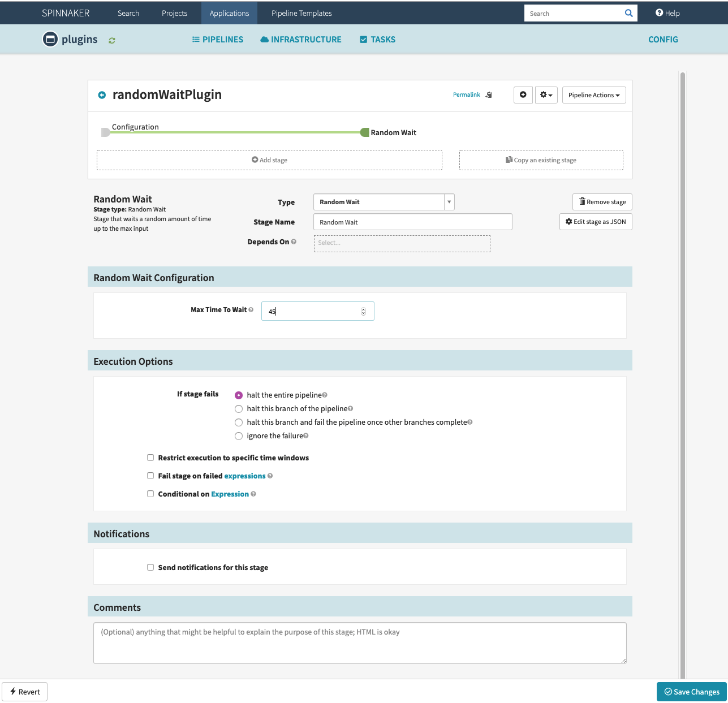Show help for ignore the failure
728x703 pixels.
(x=306, y=435)
